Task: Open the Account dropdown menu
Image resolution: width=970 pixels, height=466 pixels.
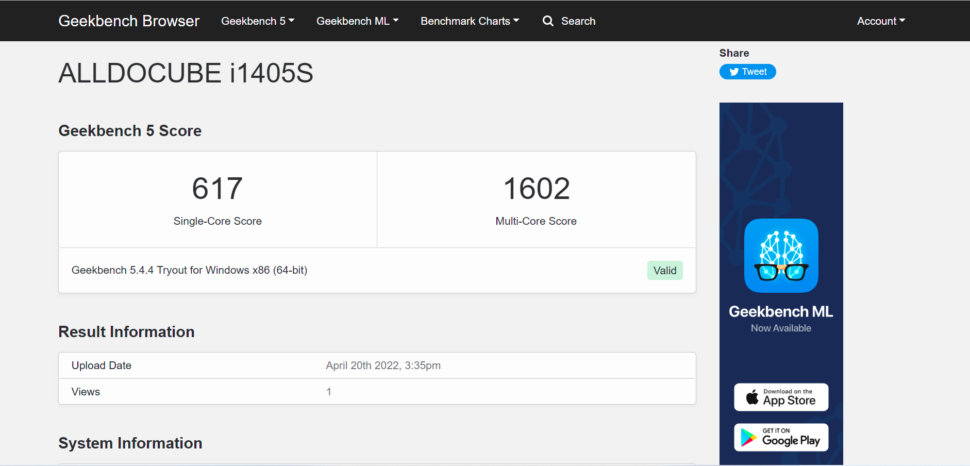Action: (881, 21)
